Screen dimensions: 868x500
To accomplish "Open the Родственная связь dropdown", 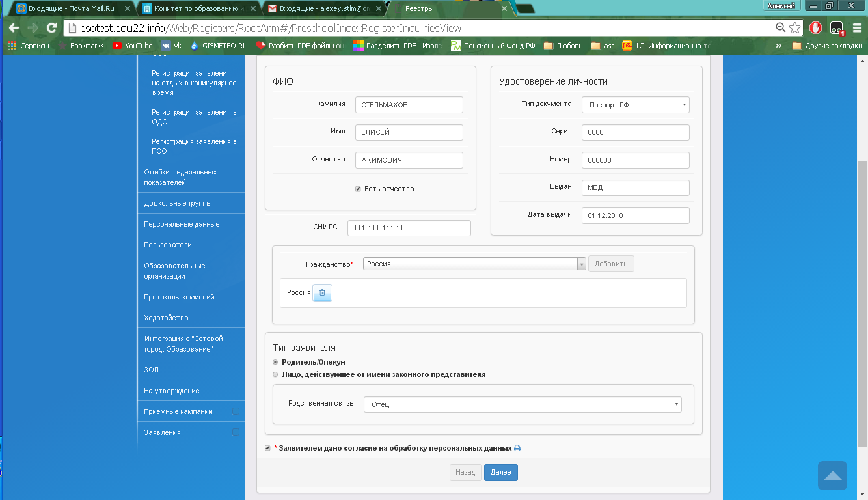I will 522,404.
